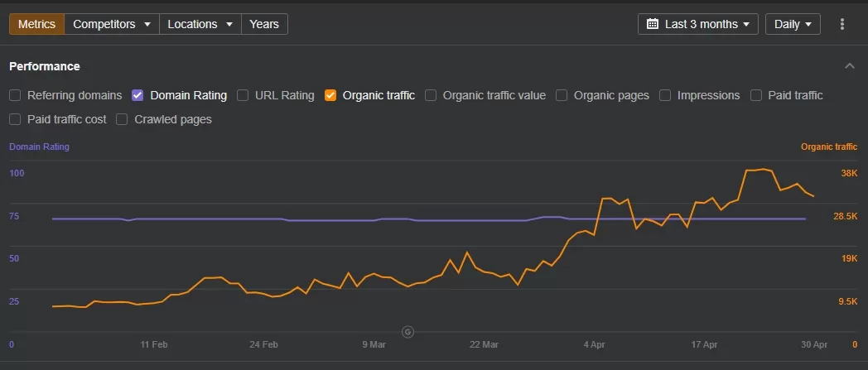Uncheck the Domain Rating checkbox
This screenshot has width=868, height=370.
tap(137, 95)
